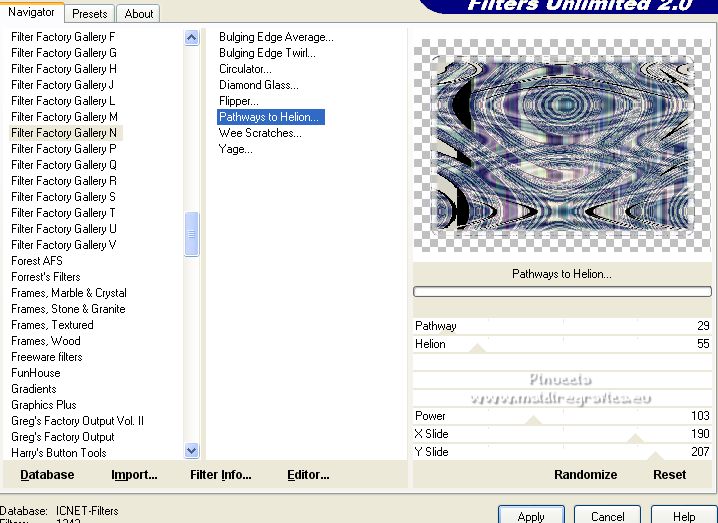The width and height of the screenshot is (718, 523).
Task: Select Greg's Factory Output Vol. II
Action: click(77, 421)
